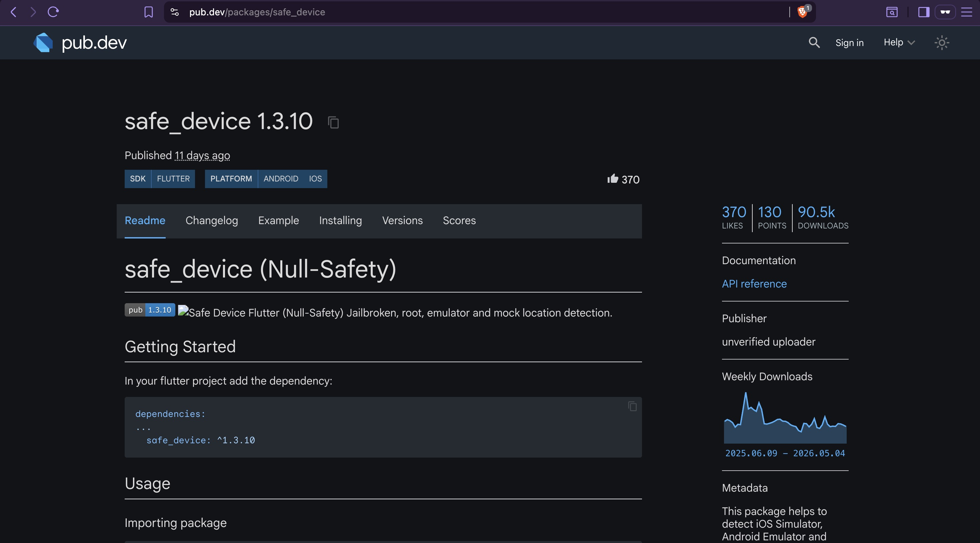Screen dimensions: 980x543
Task: Open the Scores tab
Action: point(459,220)
